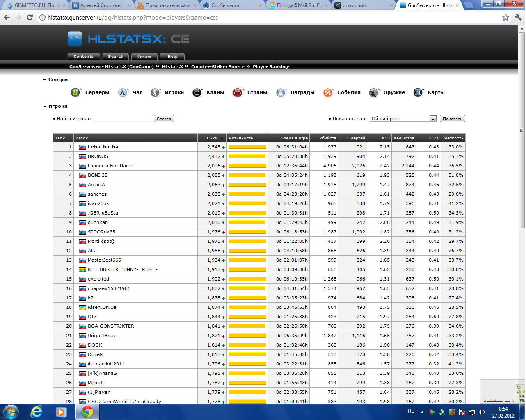The image size is (526, 420).
Task: Sort table by Очки column
Action: 212,138
